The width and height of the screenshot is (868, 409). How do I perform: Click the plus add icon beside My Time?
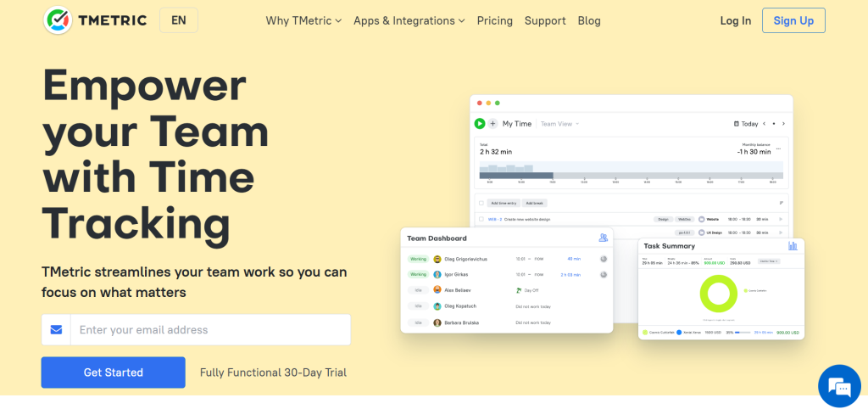492,124
